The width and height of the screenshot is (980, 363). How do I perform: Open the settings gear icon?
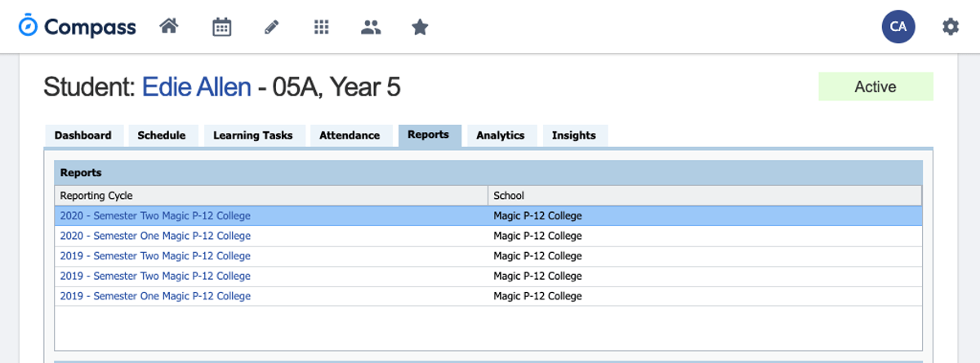pos(951,27)
